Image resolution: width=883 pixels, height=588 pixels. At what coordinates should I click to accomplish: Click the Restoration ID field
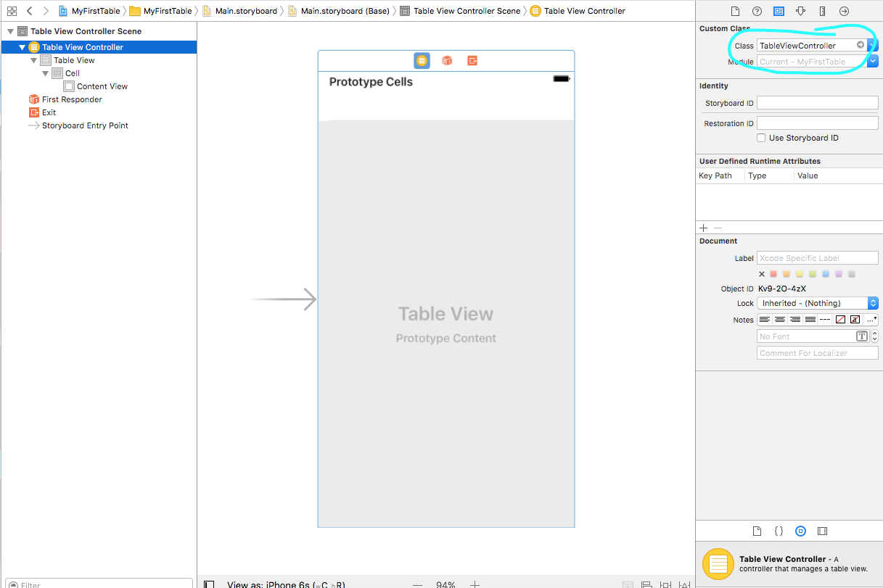pos(818,123)
